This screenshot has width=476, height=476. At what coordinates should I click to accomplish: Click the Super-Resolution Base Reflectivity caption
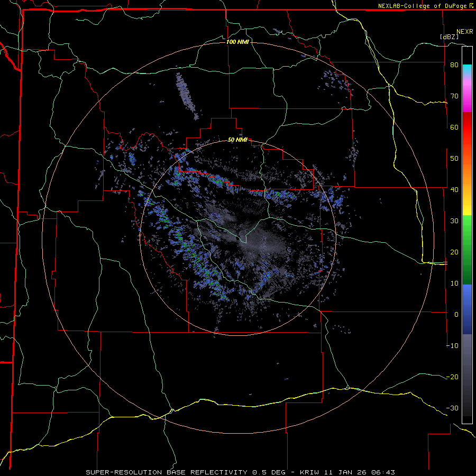(166, 472)
